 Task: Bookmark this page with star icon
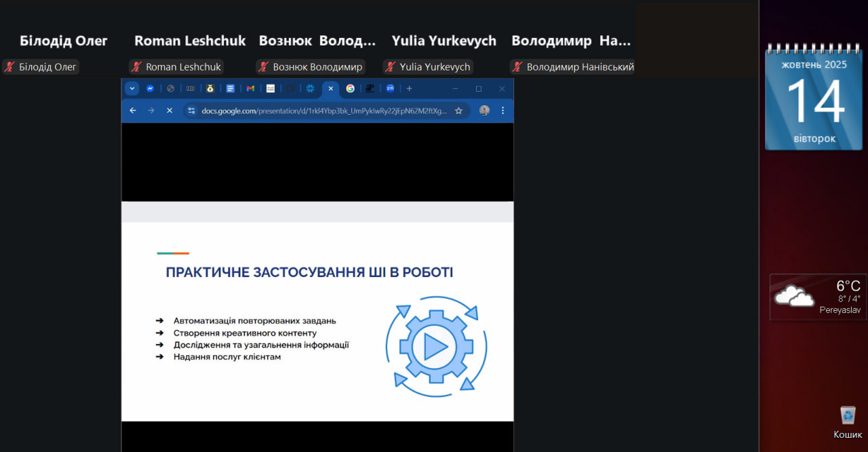click(458, 111)
